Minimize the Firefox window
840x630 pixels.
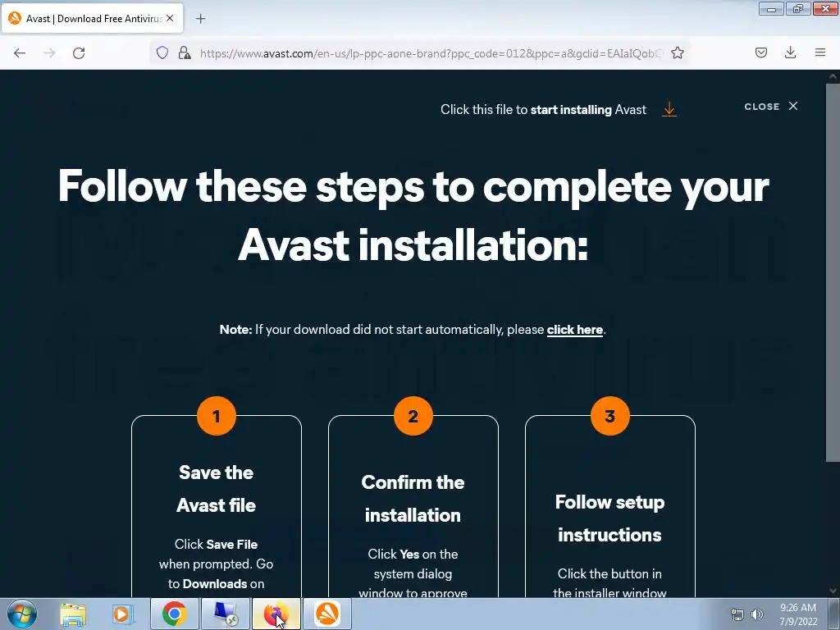(x=771, y=8)
